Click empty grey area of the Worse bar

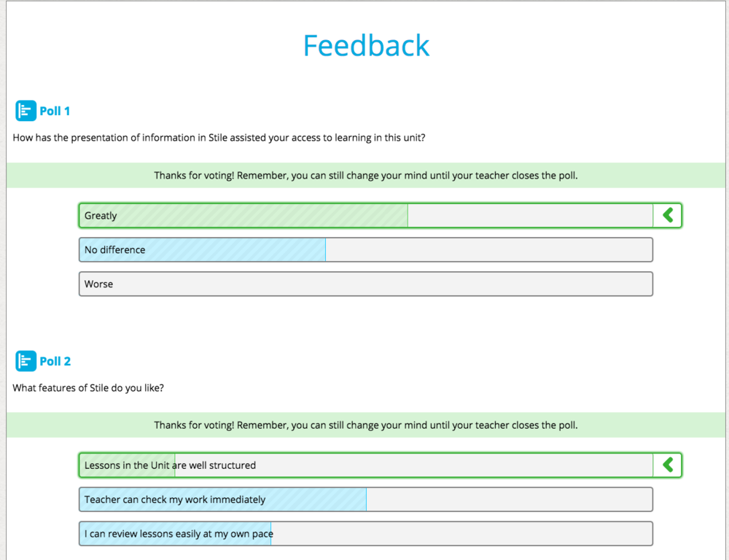(437, 284)
